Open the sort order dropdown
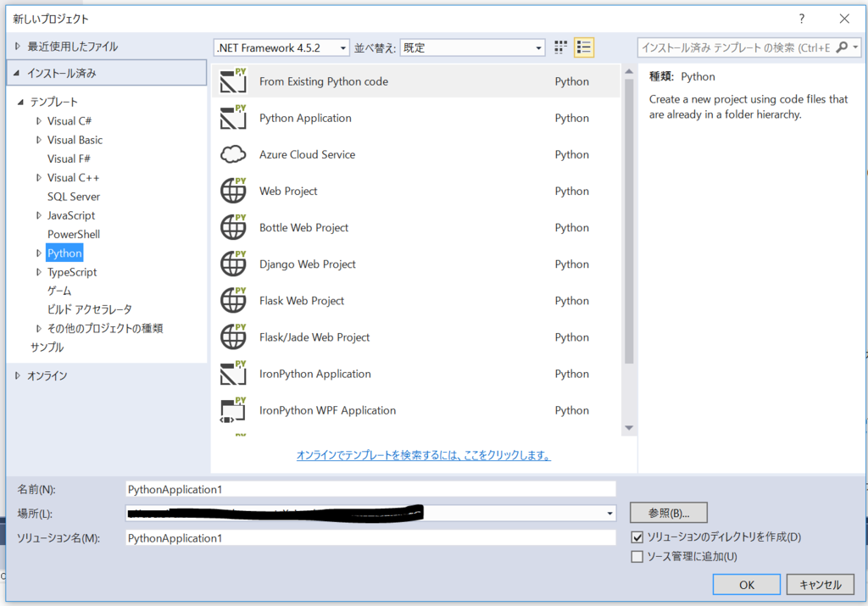The width and height of the screenshot is (868, 606). (472, 47)
